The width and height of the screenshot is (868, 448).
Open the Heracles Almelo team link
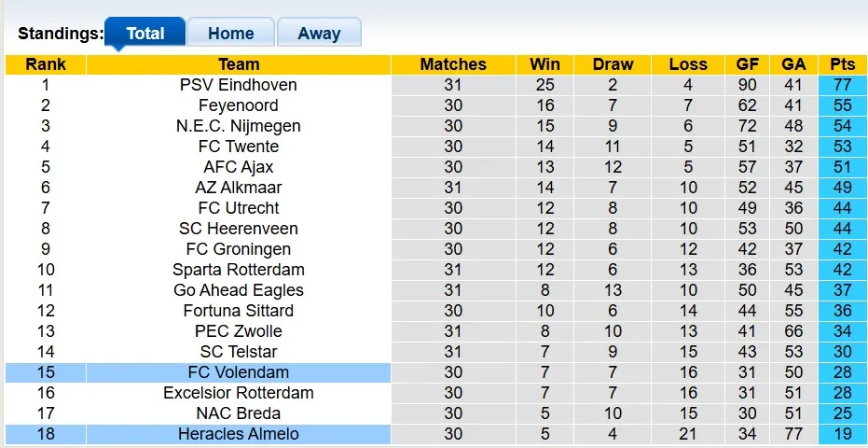coord(239,434)
